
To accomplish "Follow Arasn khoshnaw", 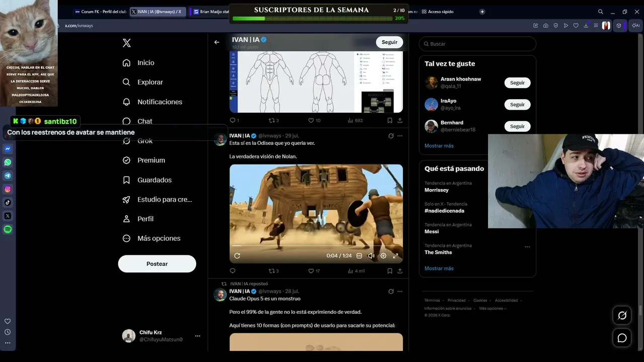I will 517,83.
